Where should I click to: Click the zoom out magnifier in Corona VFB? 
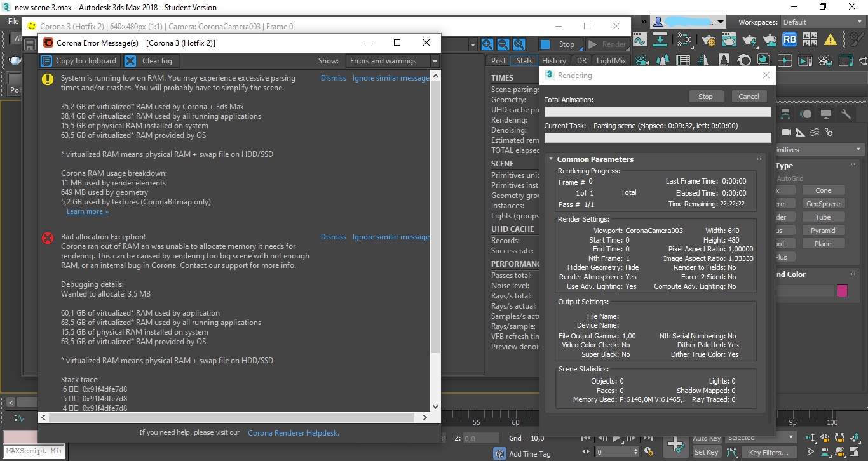pyautogui.click(x=503, y=44)
